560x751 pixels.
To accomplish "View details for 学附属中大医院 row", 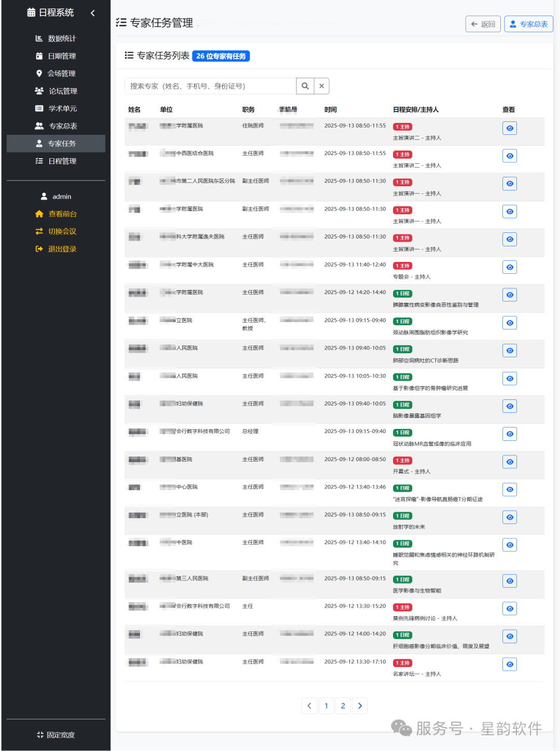I will [510, 267].
